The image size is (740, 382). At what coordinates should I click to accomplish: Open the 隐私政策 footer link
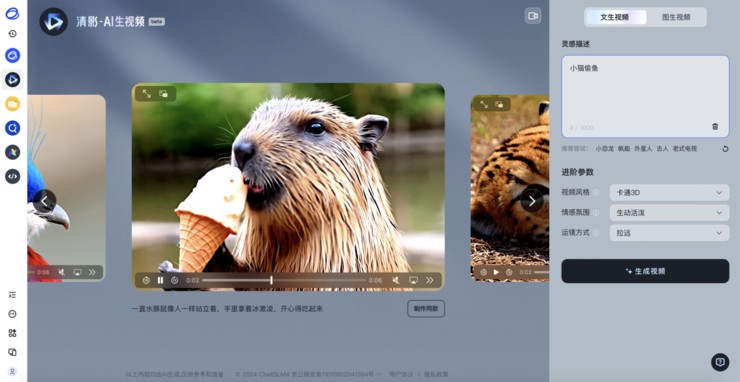(x=436, y=374)
